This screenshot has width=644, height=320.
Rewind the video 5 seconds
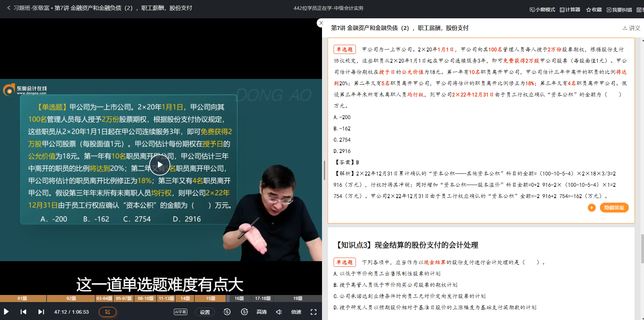click(227, 312)
